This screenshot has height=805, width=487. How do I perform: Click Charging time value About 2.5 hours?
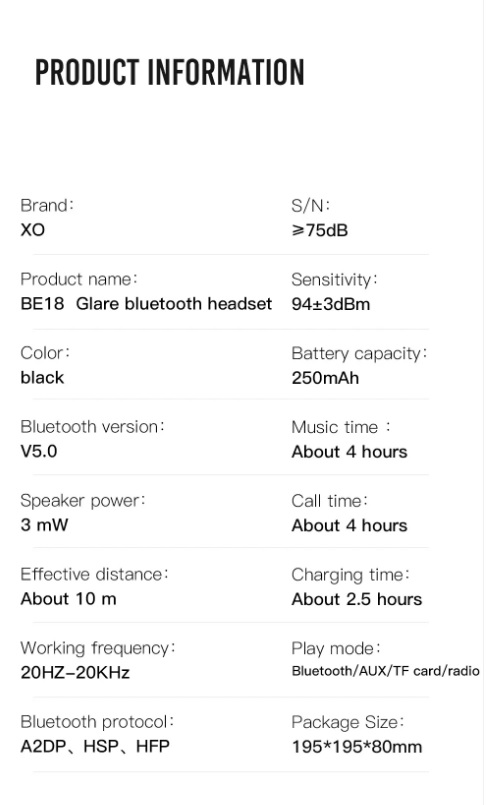[357, 599]
